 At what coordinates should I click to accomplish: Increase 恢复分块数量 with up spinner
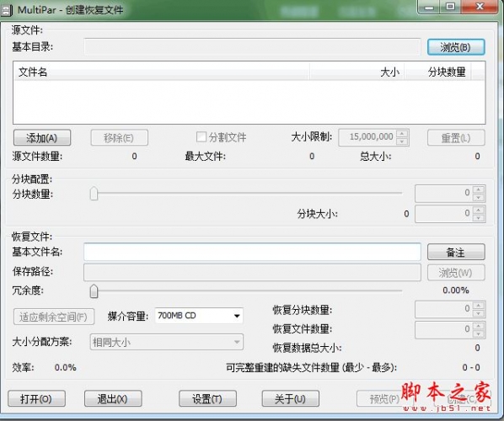pos(479,305)
